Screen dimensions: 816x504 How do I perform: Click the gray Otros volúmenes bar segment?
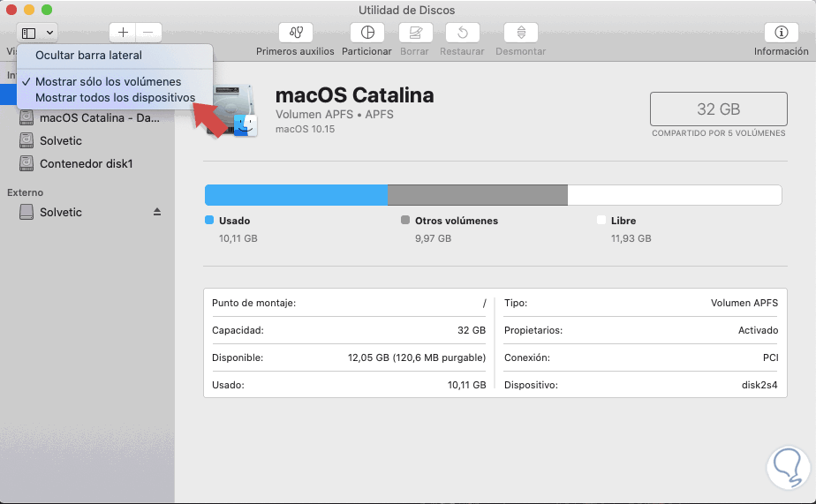click(477, 195)
